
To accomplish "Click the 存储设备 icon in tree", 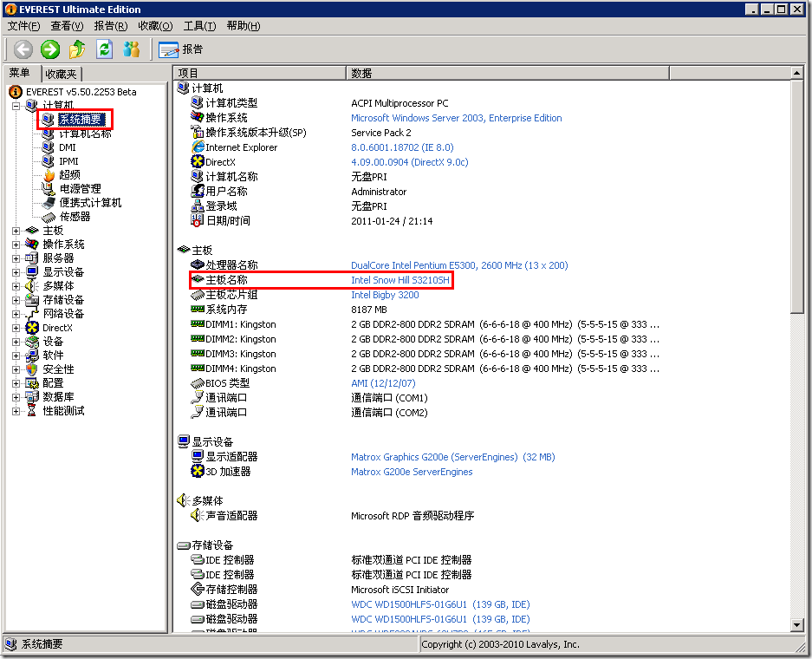I will (32, 300).
